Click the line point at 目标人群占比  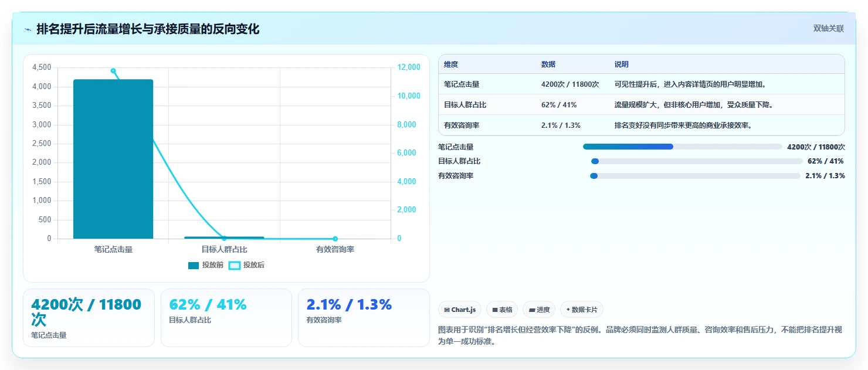[224, 238]
